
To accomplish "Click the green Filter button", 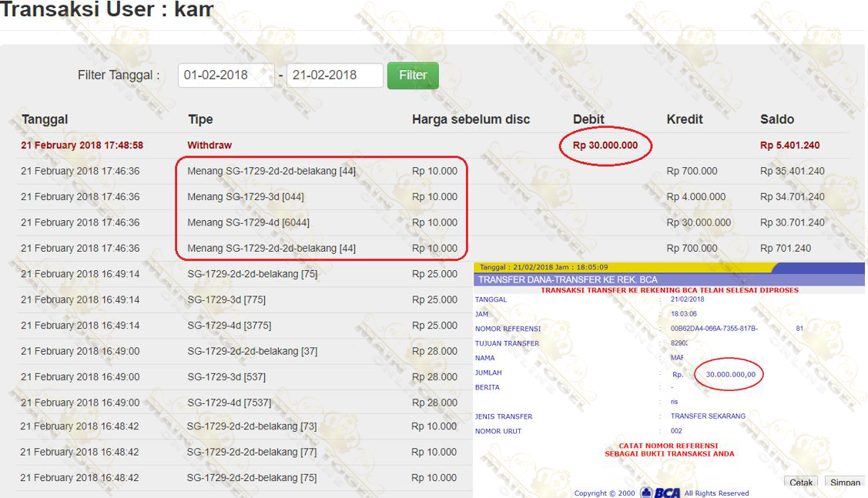I will (413, 75).
